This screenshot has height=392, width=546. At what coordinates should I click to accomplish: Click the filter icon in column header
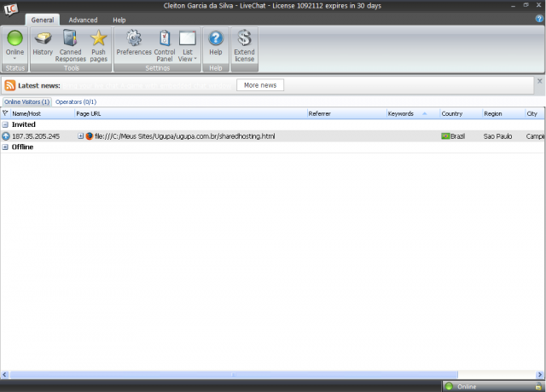[5, 113]
